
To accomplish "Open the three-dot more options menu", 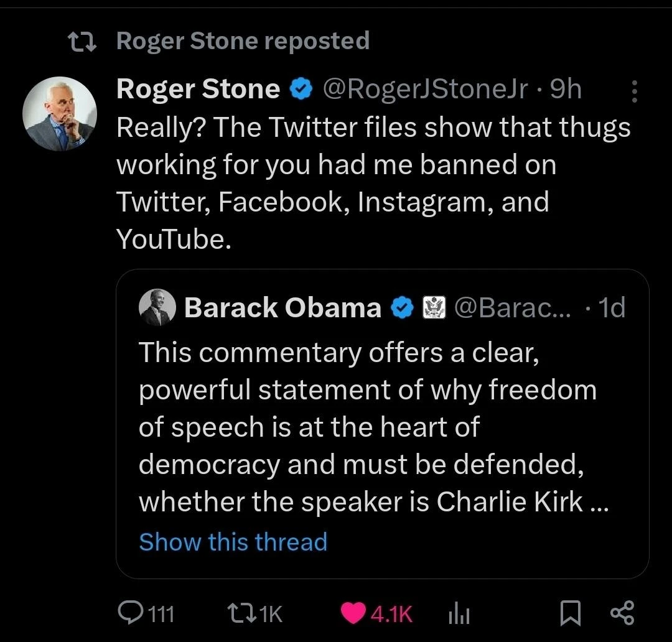I will [x=635, y=91].
